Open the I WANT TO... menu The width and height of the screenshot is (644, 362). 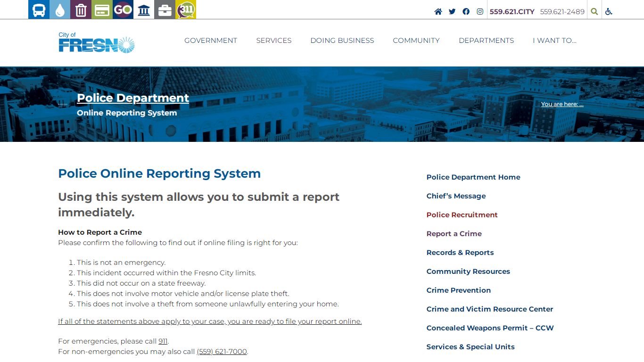tap(554, 41)
